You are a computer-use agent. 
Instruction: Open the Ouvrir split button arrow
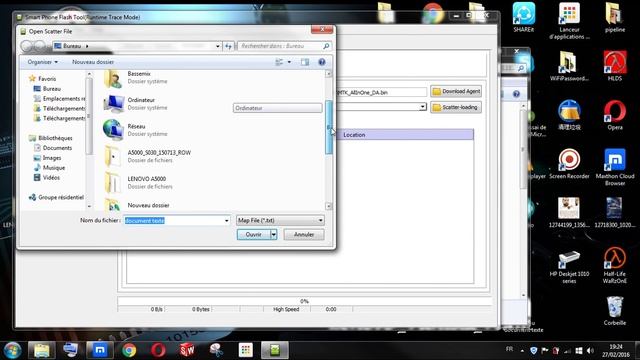pos(273,235)
